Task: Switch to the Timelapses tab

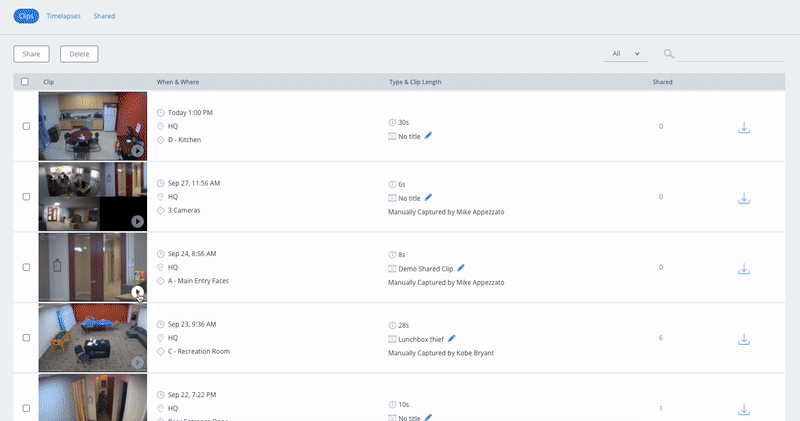Action: pyautogui.click(x=63, y=16)
